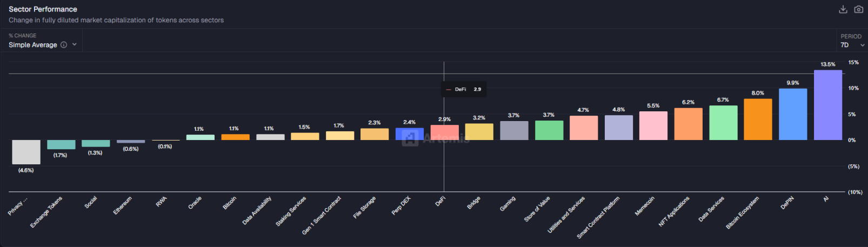
Task: Select the purple AI bar
Action: [827, 105]
